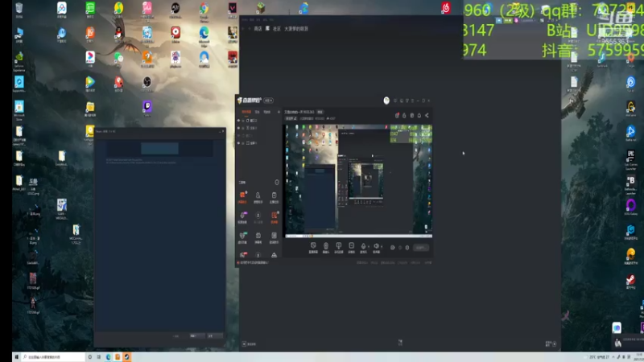Mute the speaker in streaming toolbar
The image size is (644, 362).
(376, 247)
